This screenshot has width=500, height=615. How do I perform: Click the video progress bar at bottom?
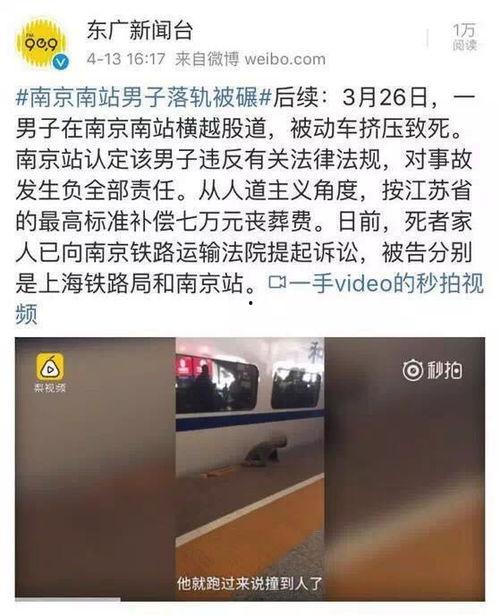250,600
